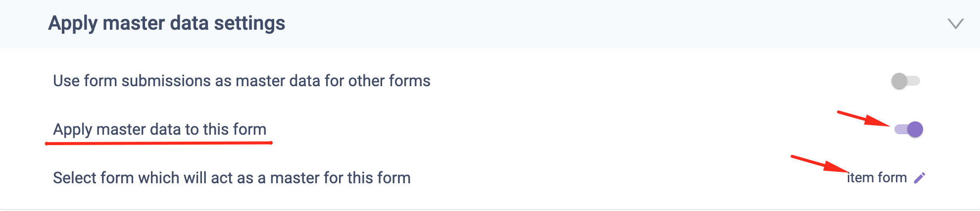Turn off the purple master data switch

point(909,129)
